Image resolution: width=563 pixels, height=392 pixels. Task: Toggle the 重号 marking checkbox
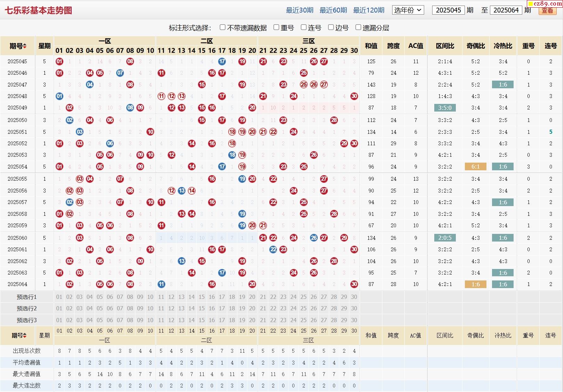[x=276, y=27]
